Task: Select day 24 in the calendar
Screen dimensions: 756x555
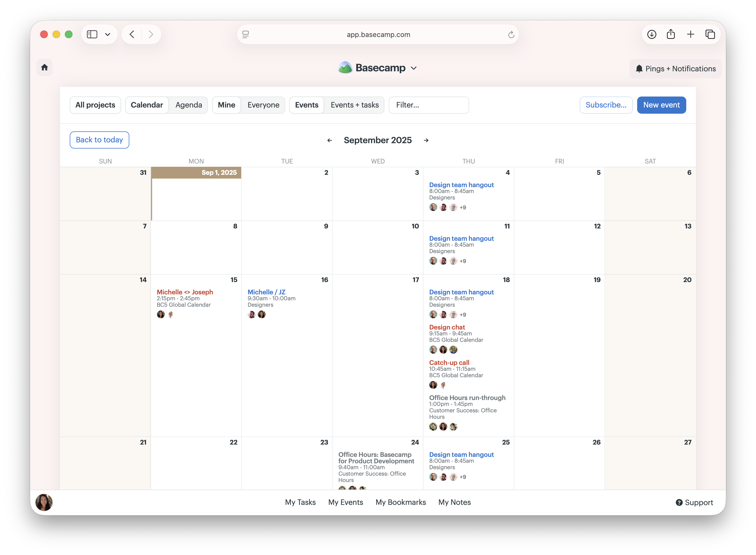Action: pos(415,442)
